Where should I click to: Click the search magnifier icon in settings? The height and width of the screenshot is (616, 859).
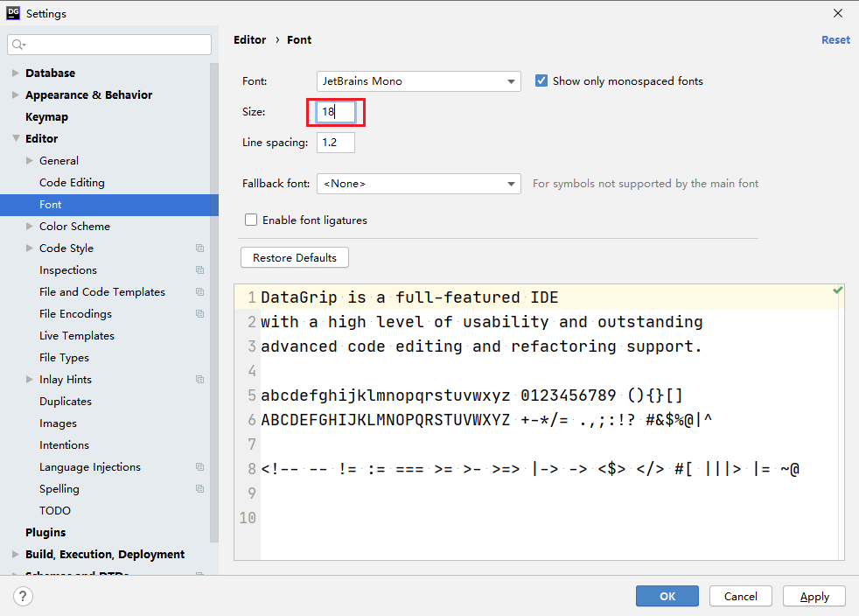point(18,45)
